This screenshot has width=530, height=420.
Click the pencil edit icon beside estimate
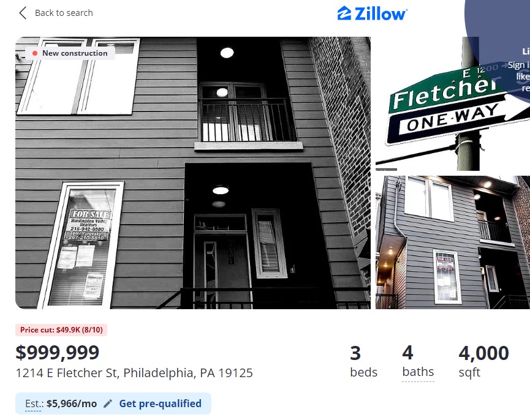[107, 403]
